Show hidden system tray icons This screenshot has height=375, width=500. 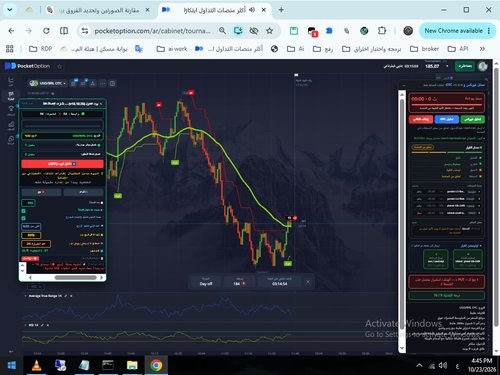[x=419, y=365]
